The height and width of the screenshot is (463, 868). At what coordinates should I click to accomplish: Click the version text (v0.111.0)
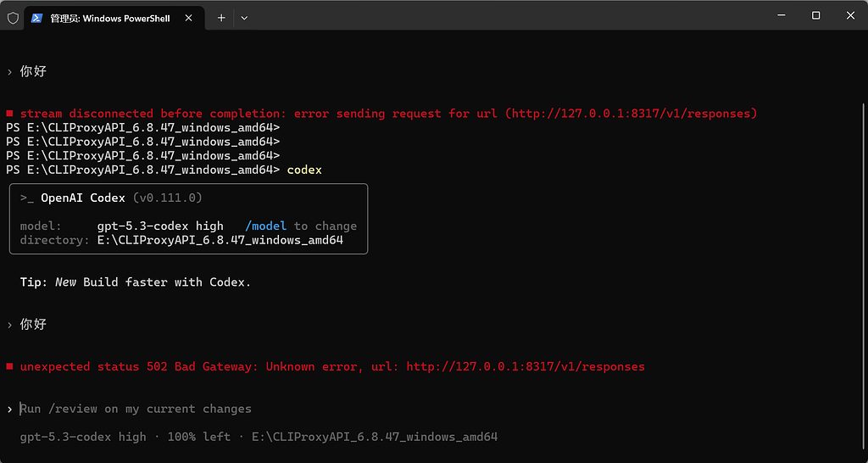coord(168,198)
